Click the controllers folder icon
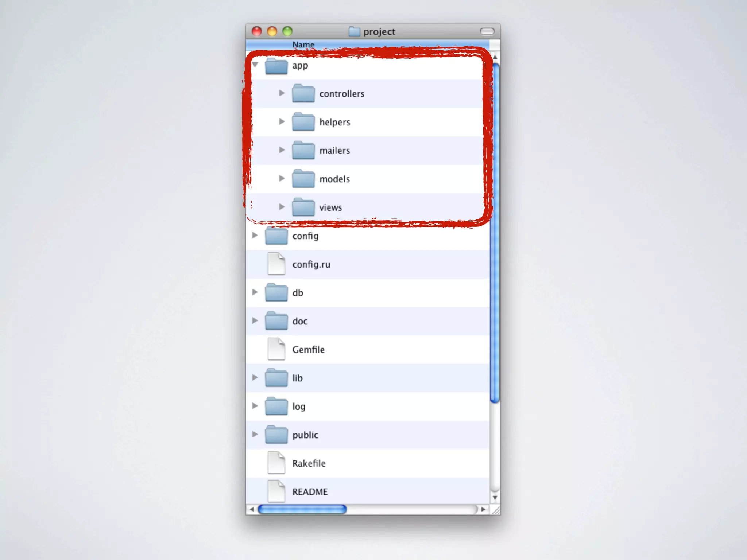 [x=303, y=94]
